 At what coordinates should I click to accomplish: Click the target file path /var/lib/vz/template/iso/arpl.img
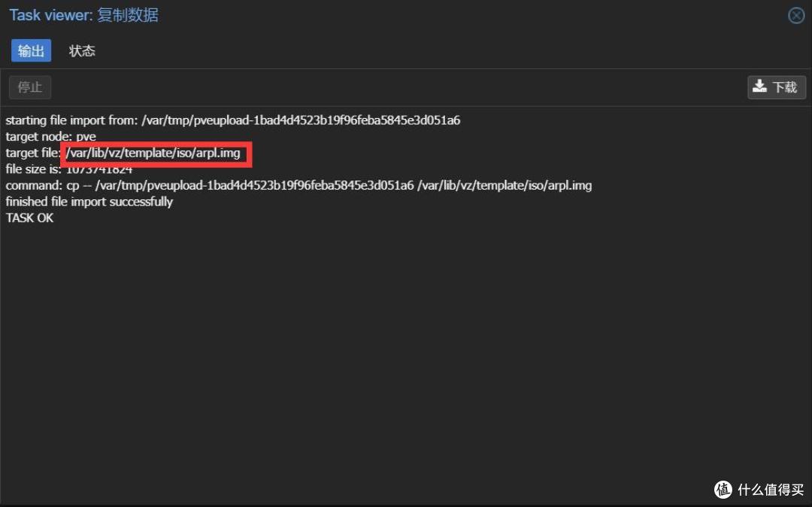(x=153, y=153)
